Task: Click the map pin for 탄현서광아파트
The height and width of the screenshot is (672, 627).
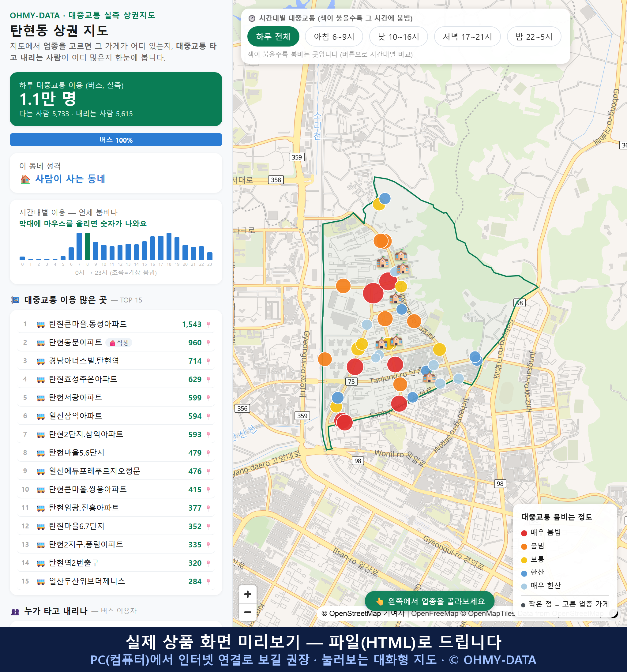Action: pyautogui.click(x=208, y=398)
